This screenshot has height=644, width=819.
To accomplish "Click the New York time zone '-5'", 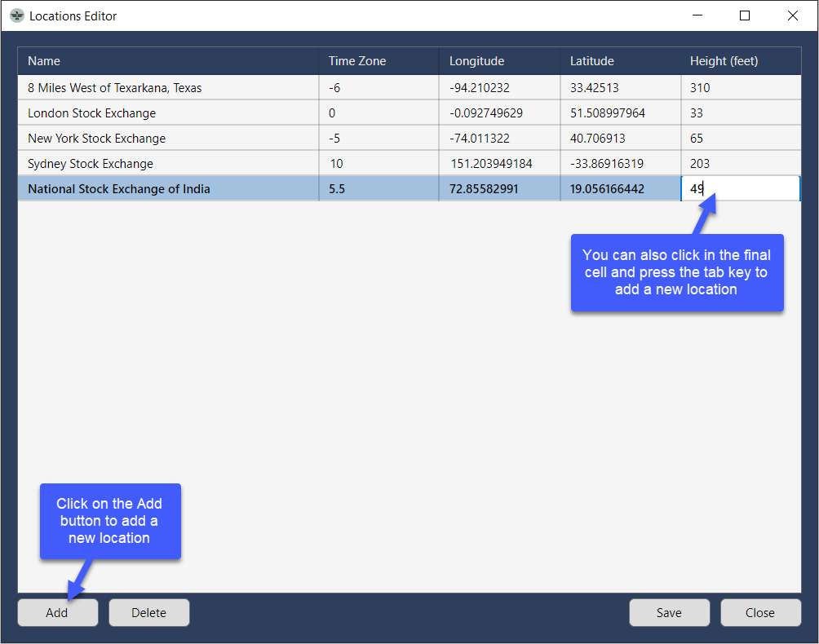I will coord(379,139).
